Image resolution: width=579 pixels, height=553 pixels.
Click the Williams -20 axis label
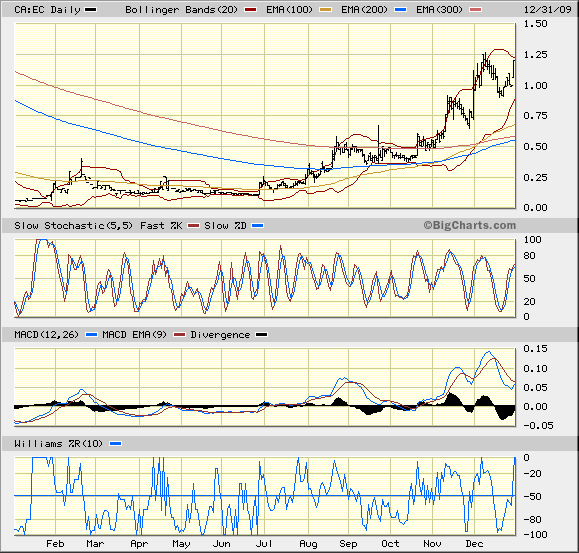(532, 474)
